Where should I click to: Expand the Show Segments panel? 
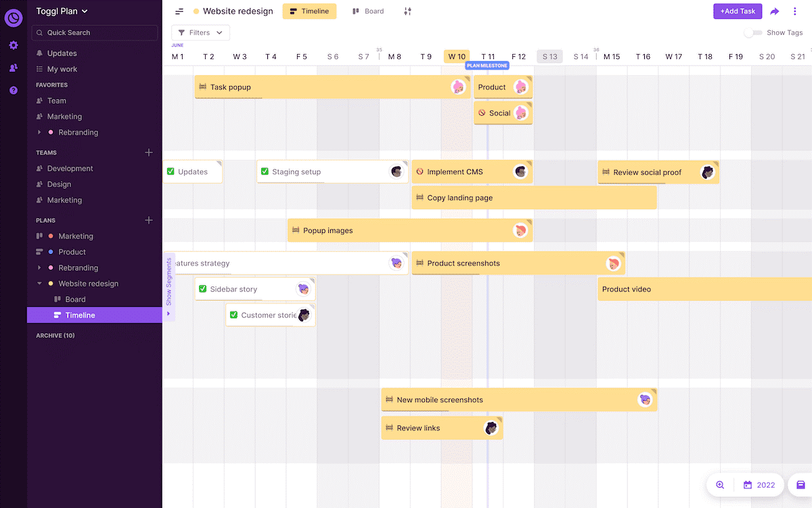click(x=168, y=287)
